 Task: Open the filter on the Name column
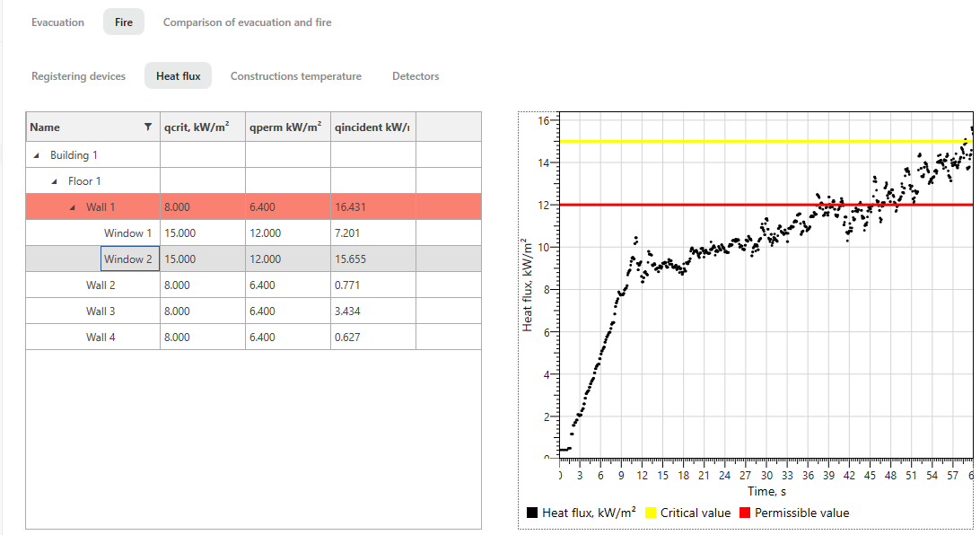coord(149,127)
